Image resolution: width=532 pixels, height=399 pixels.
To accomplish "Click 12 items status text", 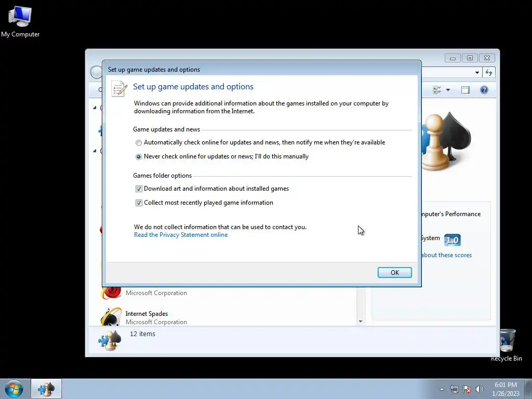I will tap(142, 334).
